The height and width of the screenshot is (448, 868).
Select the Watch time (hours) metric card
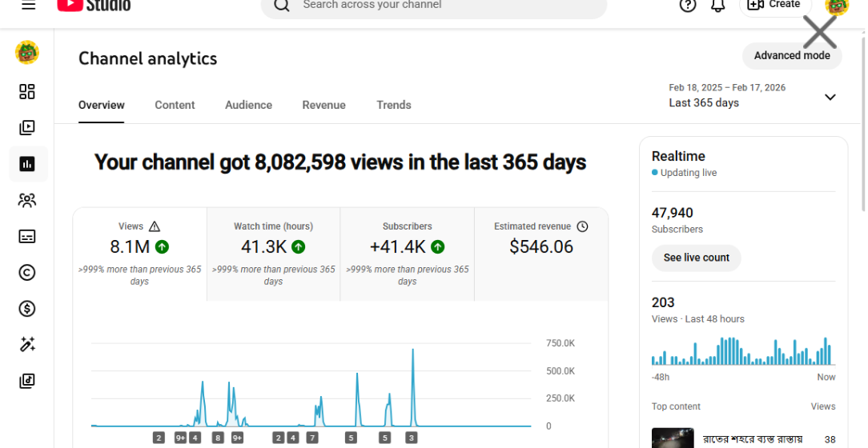pyautogui.click(x=273, y=254)
